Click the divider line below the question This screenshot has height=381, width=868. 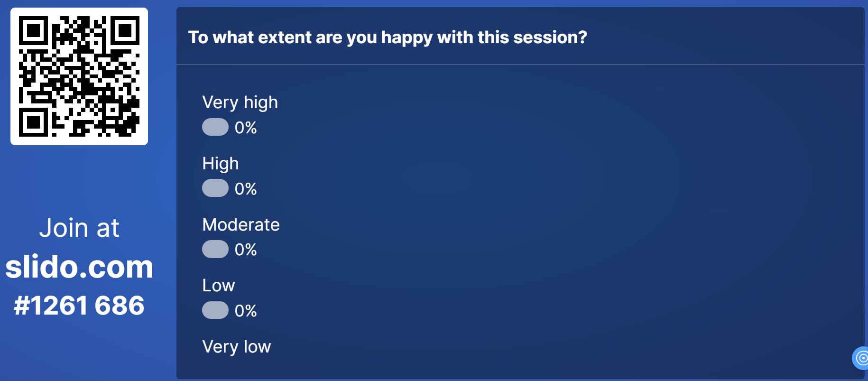tap(520, 65)
